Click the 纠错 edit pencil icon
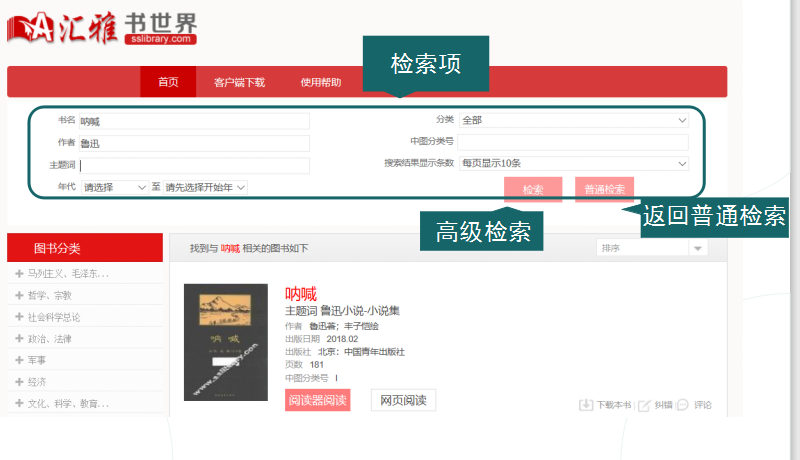This screenshot has height=460, width=800. coord(644,405)
